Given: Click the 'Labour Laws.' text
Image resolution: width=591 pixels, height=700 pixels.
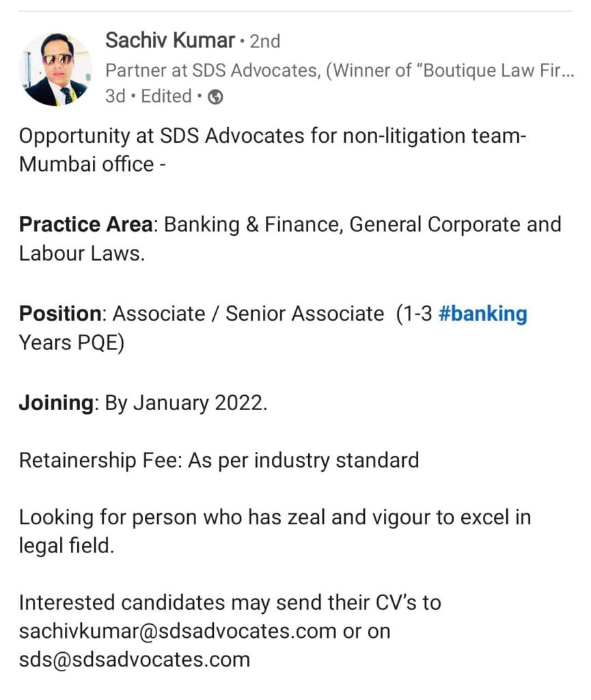Looking at the screenshot, I should tap(82, 254).
